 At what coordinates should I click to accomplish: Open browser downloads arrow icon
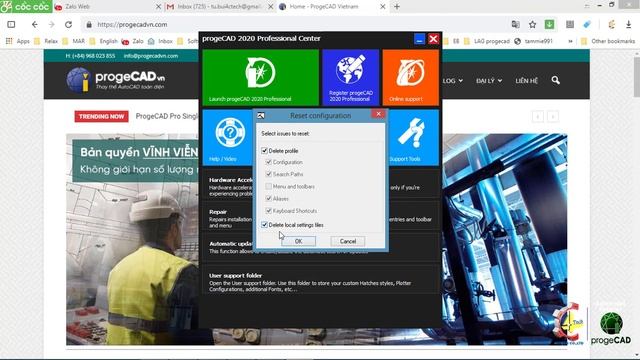click(x=629, y=24)
